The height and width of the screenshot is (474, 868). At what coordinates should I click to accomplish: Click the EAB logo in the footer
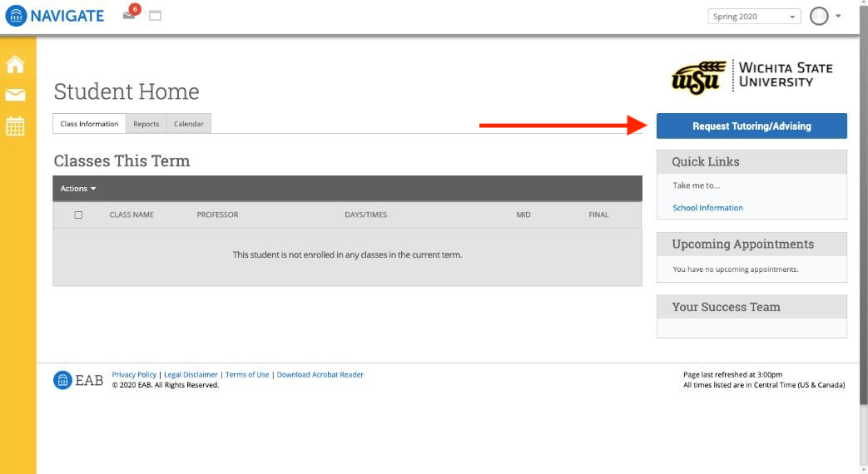coord(78,380)
